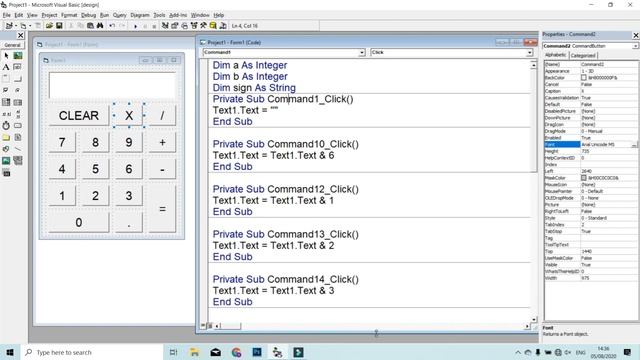This screenshot has height=360, width=640.
Task: Click code window scroll down arrow
Action: [534, 320]
